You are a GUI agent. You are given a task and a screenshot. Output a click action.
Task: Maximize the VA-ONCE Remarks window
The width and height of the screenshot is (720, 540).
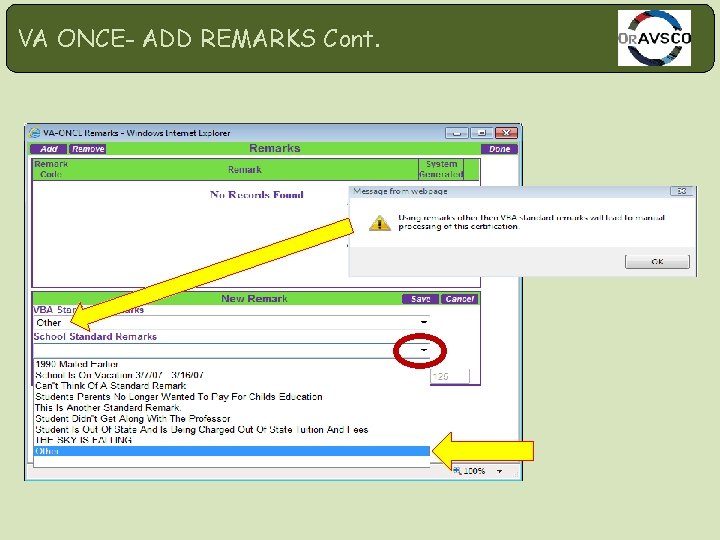481,133
